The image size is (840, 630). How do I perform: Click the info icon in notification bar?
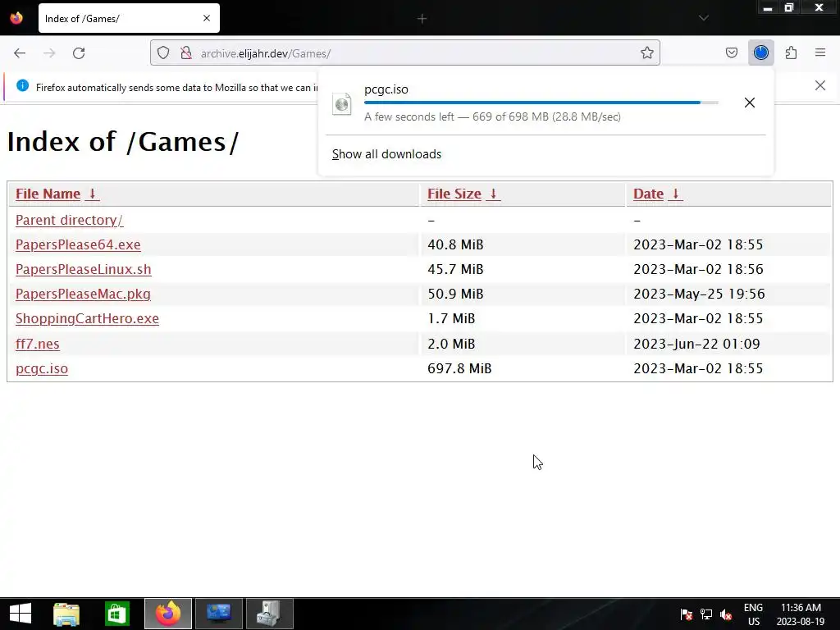(x=22, y=85)
